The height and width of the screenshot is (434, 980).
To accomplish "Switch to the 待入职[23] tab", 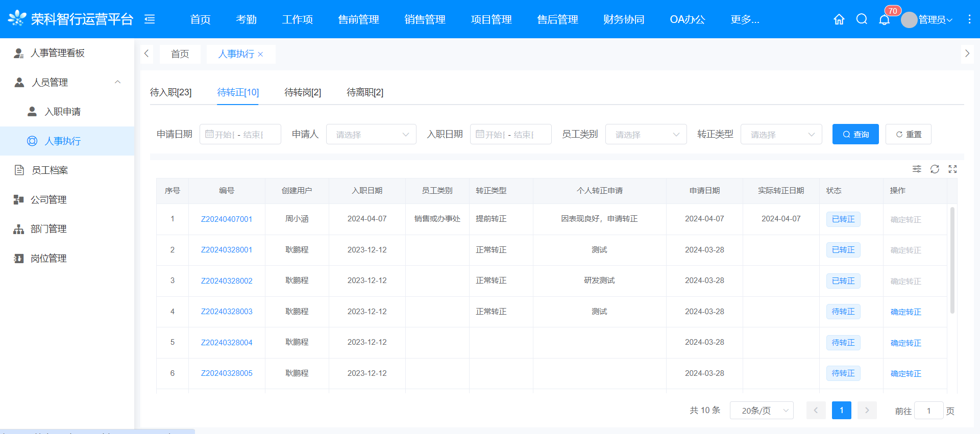I will [x=170, y=92].
